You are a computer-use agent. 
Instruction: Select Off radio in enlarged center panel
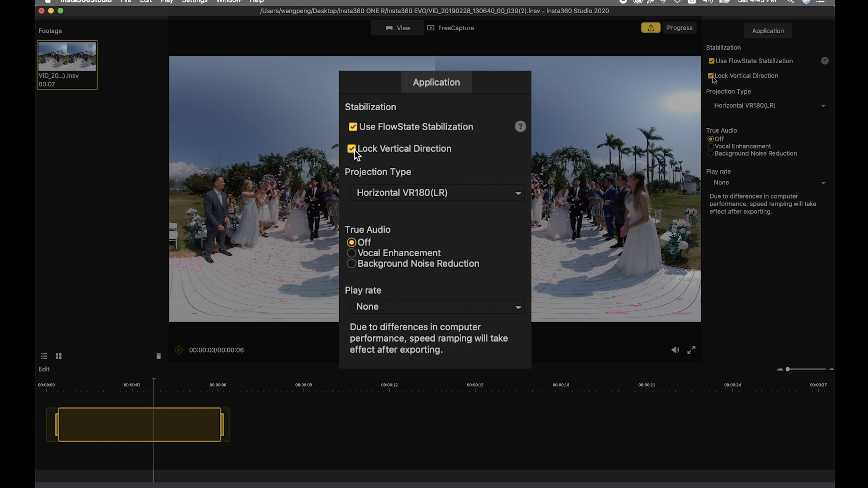tap(351, 242)
